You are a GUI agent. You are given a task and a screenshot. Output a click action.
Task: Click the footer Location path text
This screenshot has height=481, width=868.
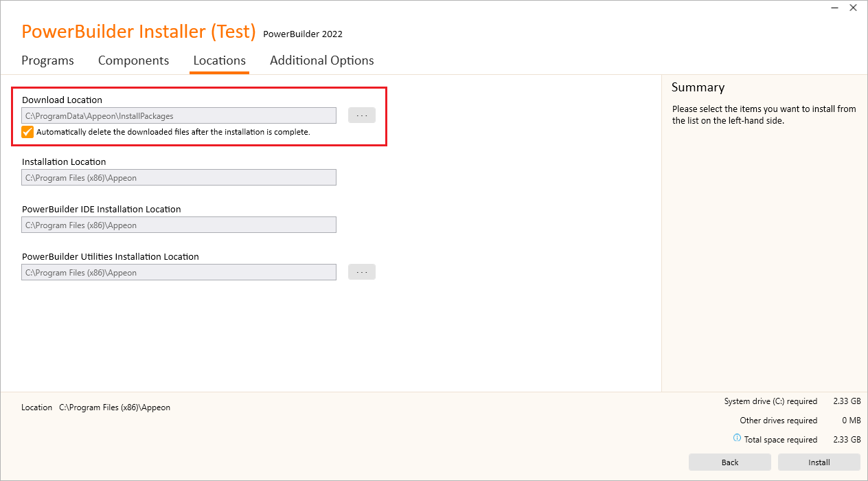115,407
